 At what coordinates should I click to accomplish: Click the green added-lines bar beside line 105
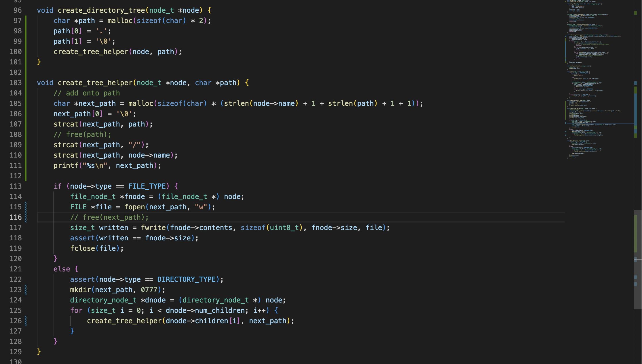26,104
